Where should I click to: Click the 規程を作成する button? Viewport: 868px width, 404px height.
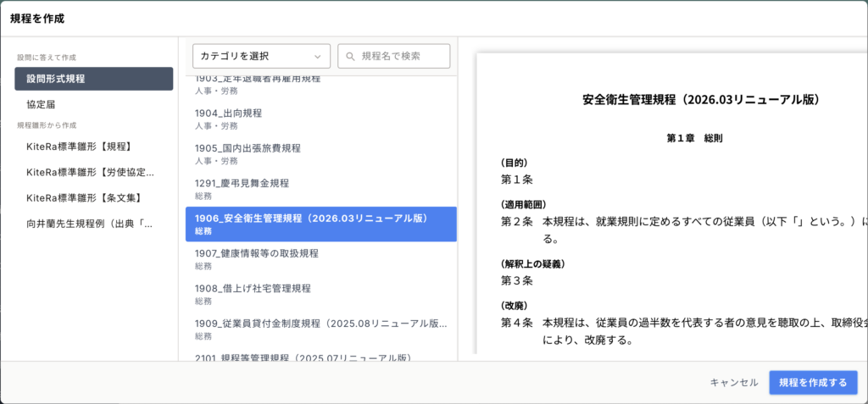[x=812, y=383]
